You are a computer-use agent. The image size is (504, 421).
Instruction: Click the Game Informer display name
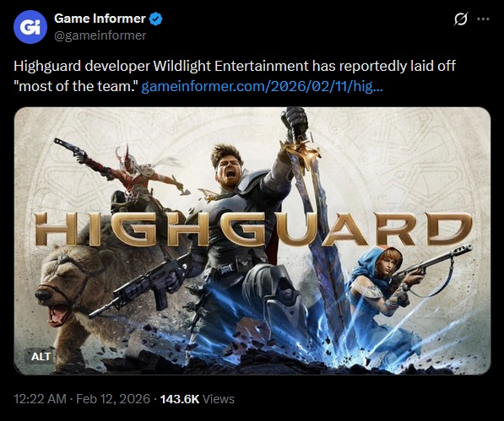coord(100,19)
